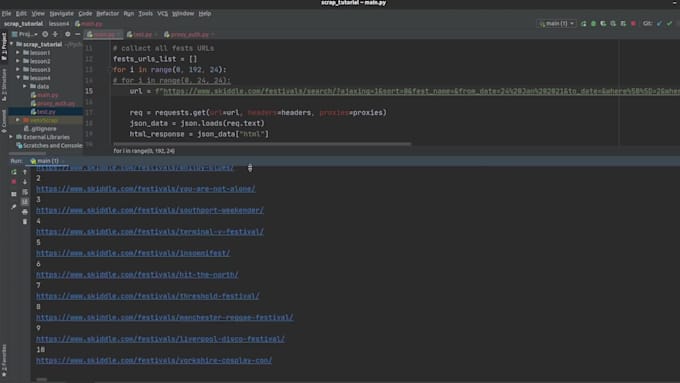Rerun main in the Run panel
The height and width of the screenshot is (383, 680).
tap(14, 172)
